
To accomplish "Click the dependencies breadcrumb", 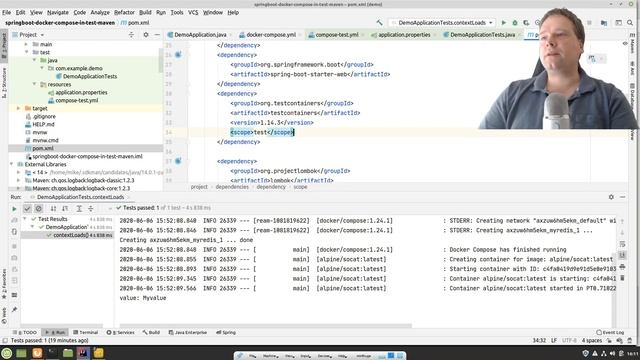I will click(232, 187).
